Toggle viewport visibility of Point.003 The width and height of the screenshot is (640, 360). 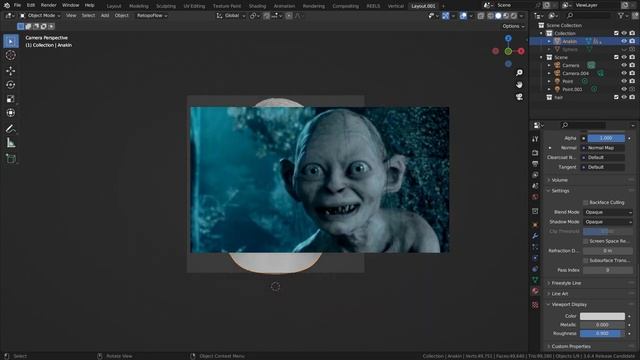[624, 89]
